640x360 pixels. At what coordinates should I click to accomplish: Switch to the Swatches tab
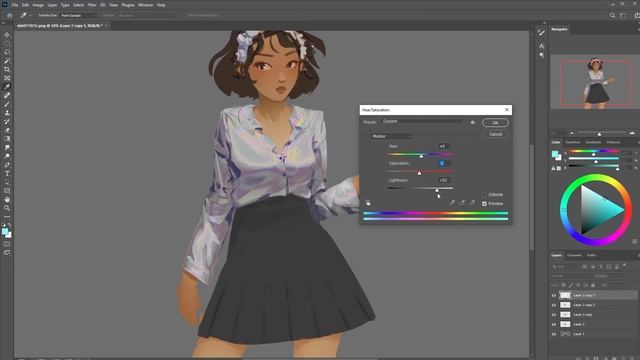[573, 142]
